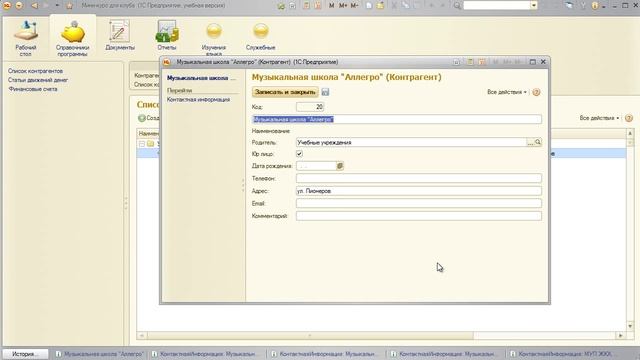
Task: Open the Изучения языка section
Action: coord(214,39)
